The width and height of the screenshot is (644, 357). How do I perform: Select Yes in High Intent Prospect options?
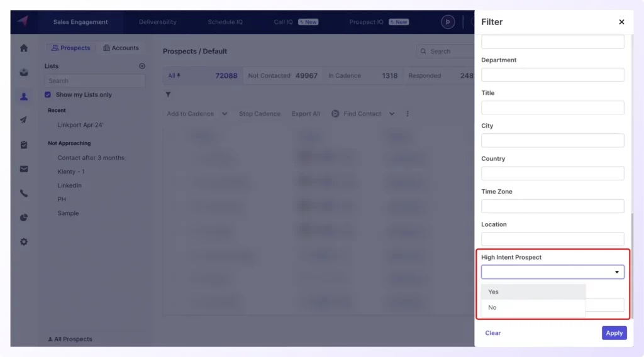click(x=533, y=292)
